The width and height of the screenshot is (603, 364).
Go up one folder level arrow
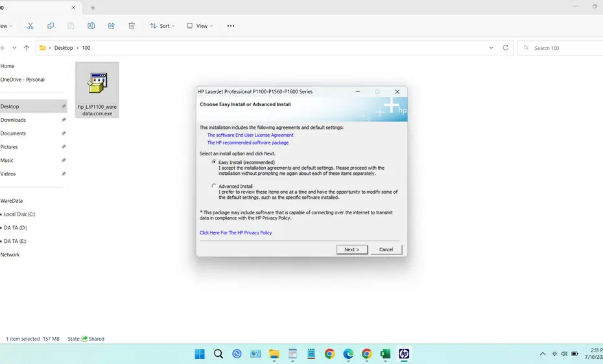coord(27,48)
